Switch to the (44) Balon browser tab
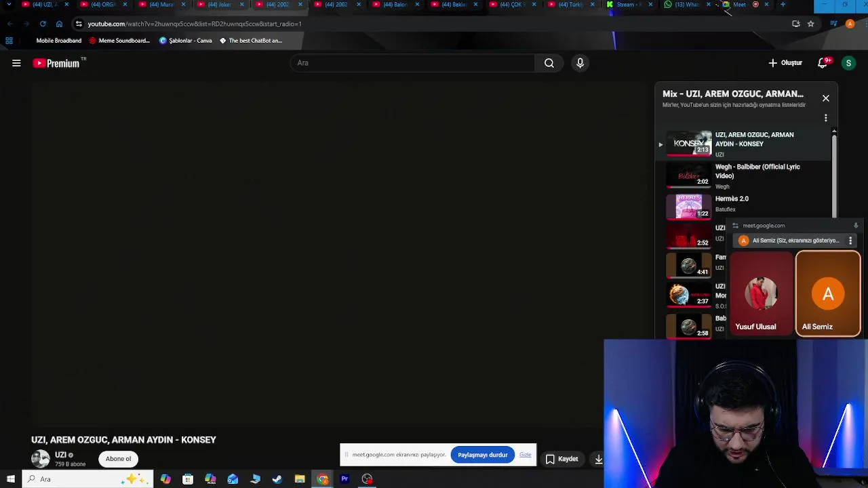The image size is (868, 488). click(395, 5)
